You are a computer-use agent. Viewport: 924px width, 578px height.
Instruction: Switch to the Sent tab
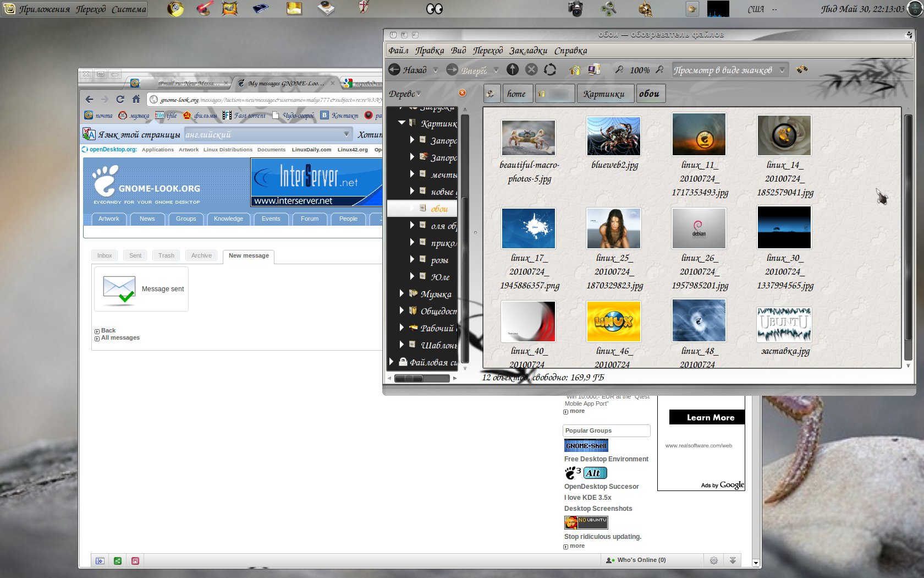point(135,255)
